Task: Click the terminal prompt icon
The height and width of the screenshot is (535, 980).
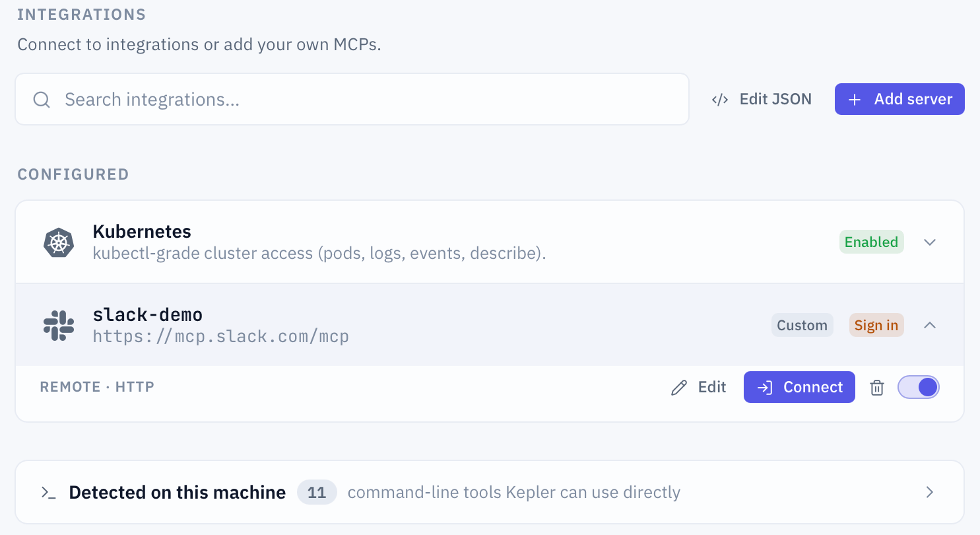Action: point(48,493)
